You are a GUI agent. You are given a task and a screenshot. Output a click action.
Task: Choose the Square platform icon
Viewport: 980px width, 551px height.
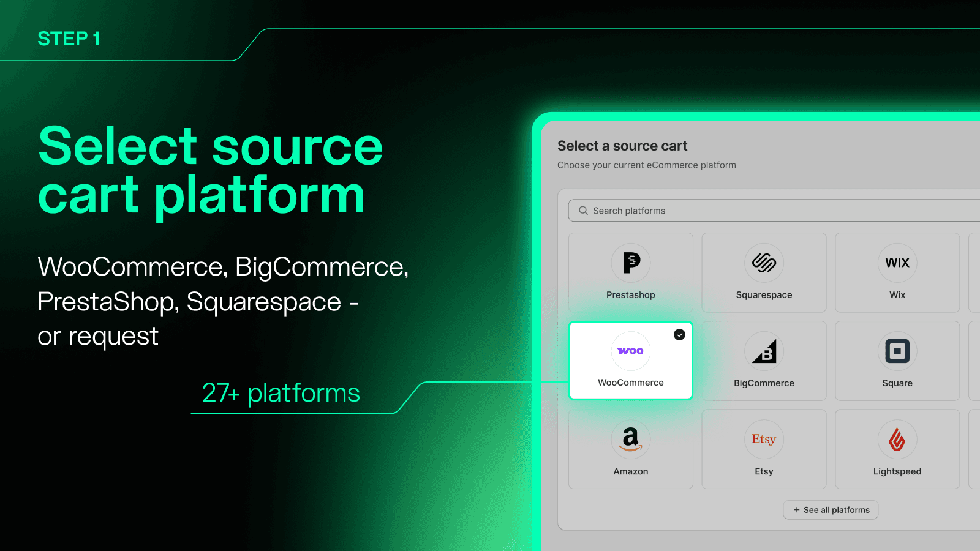pos(897,351)
